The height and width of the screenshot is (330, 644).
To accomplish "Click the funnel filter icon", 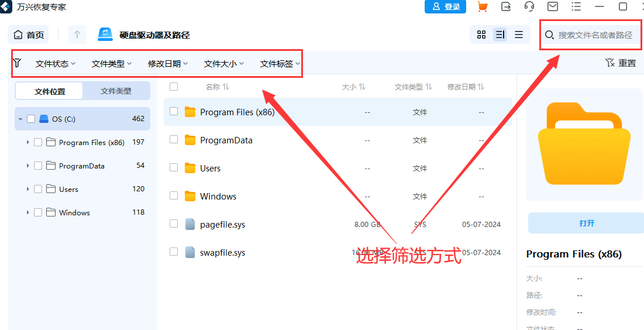I will tap(17, 63).
